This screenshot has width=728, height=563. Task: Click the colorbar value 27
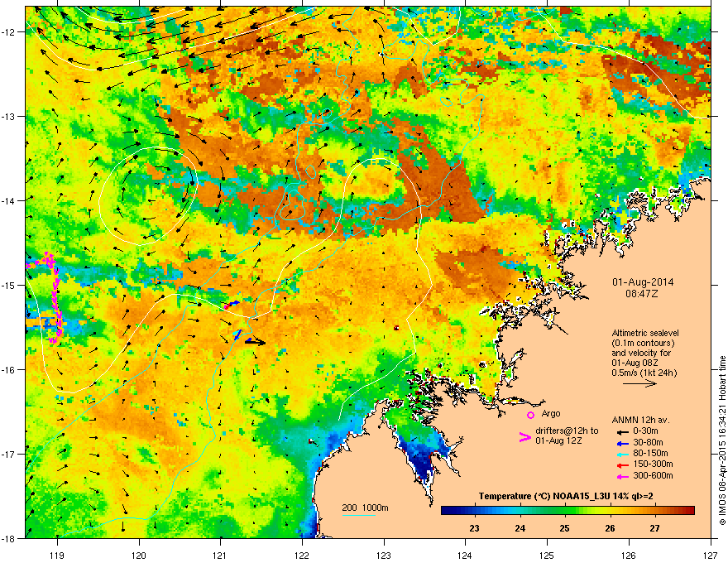pyautogui.click(x=654, y=528)
